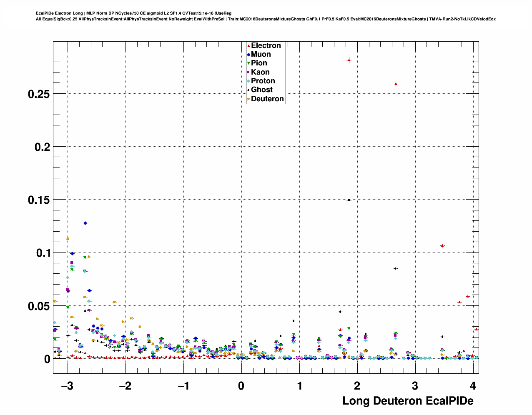Select the 'Electron' legend label text
532x415 pixels.
click(x=266, y=46)
